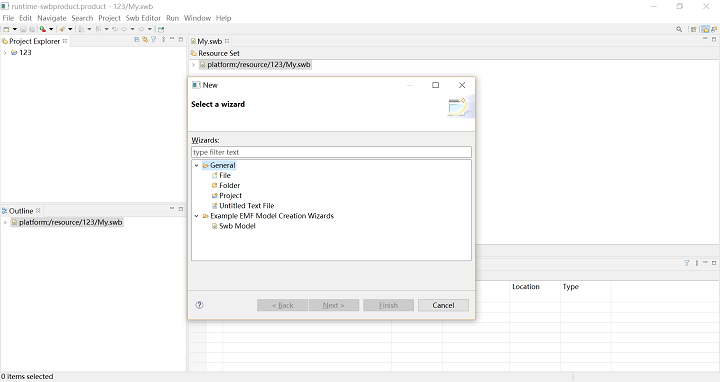Click the Run launch toolbar icon
The height and width of the screenshot is (382, 720).
[43, 29]
